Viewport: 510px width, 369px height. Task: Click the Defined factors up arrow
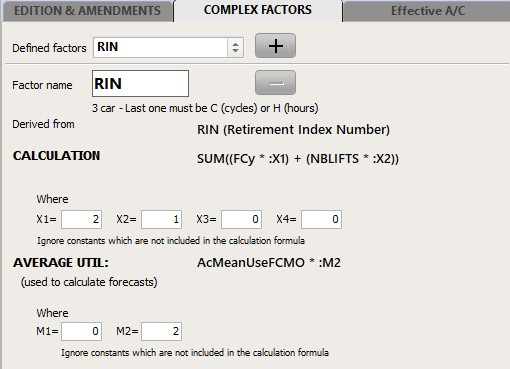pyautogui.click(x=236, y=43)
